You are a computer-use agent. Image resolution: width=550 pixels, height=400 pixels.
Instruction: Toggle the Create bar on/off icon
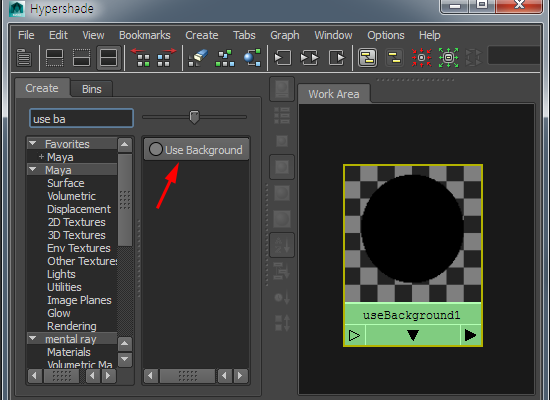pyautogui.click(x=24, y=58)
